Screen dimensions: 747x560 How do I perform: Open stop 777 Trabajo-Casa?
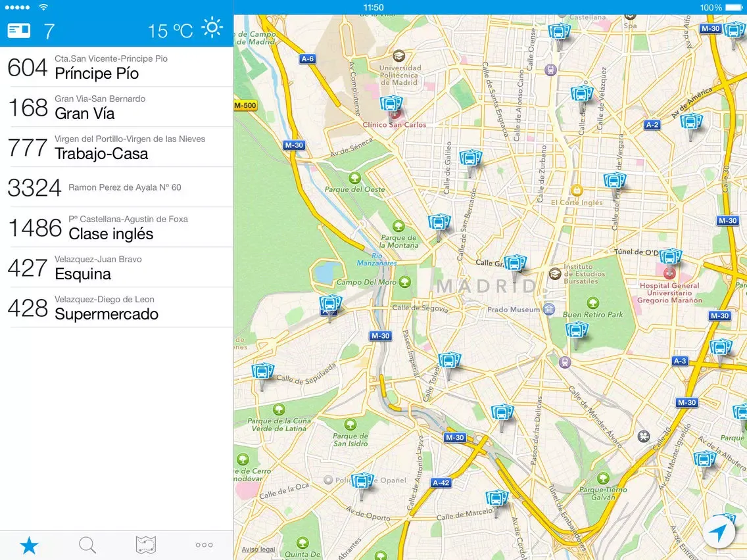click(x=116, y=147)
